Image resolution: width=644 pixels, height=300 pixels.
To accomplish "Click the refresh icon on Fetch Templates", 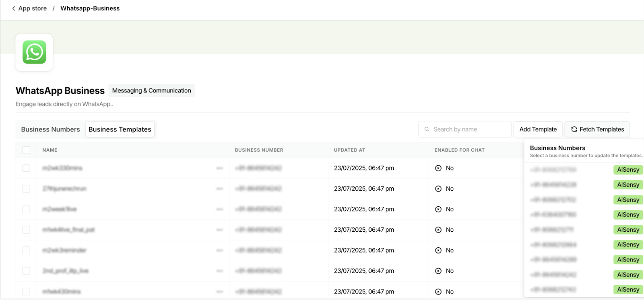I will pos(574,129).
